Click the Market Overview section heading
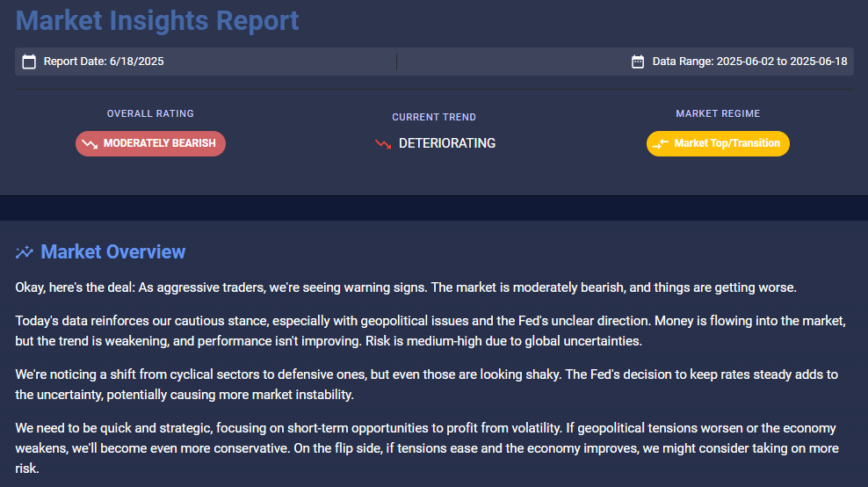The width and height of the screenshot is (868, 487). (x=113, y=252)
